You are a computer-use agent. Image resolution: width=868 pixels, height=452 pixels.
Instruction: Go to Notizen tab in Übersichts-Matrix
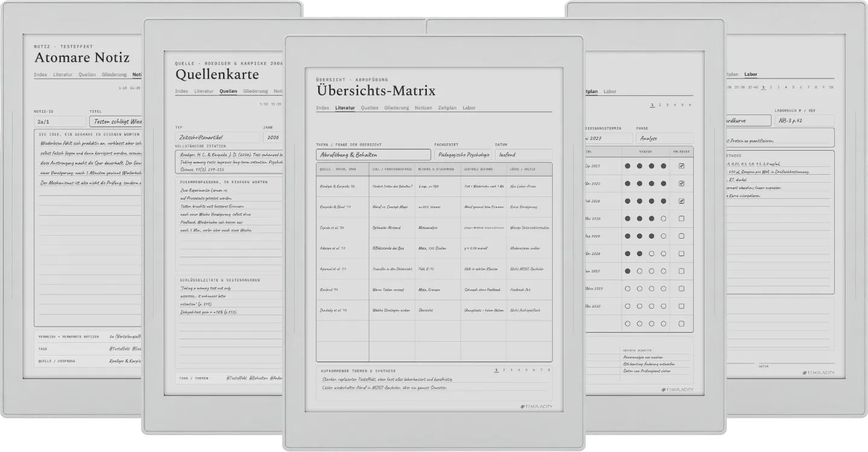coord(424,108)
